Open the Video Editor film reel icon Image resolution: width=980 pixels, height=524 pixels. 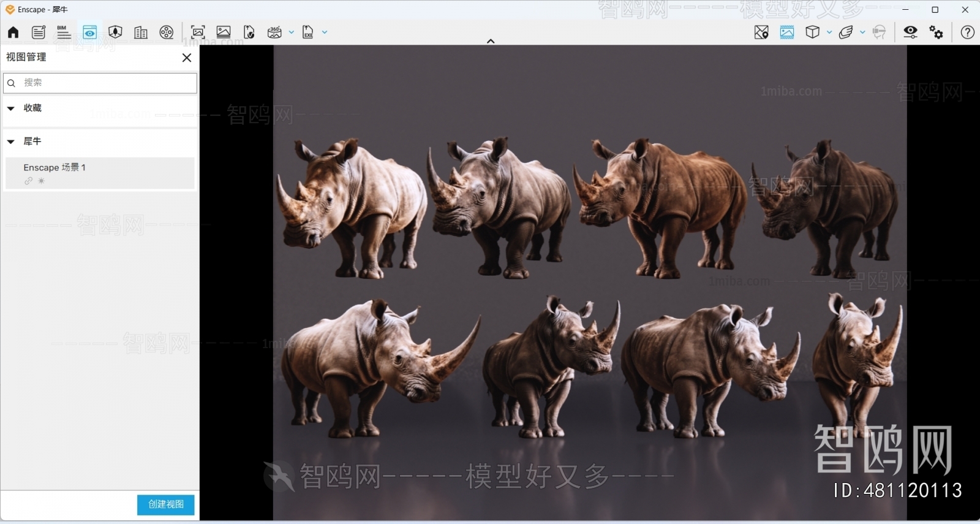[x=167, y=32]
